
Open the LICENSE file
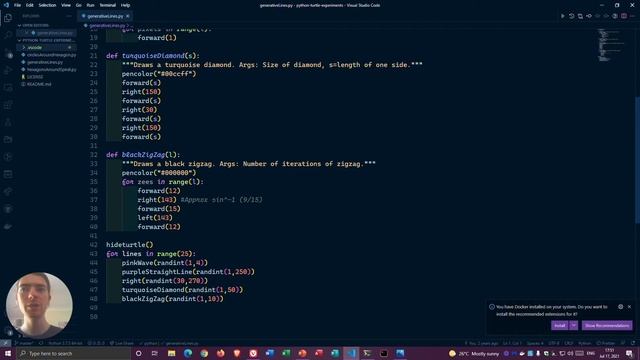tap(35, 77)
